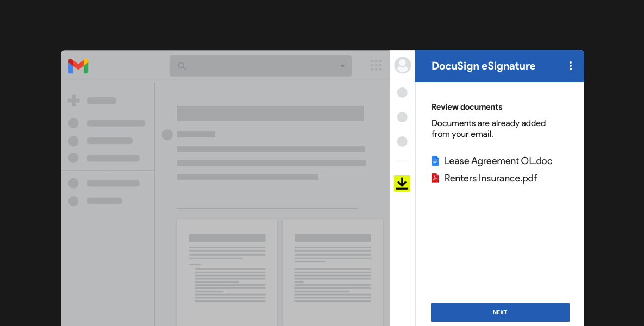644x326 pixels.
Task: Click the first attachment preview thumbnail
Action: [227, 272]
